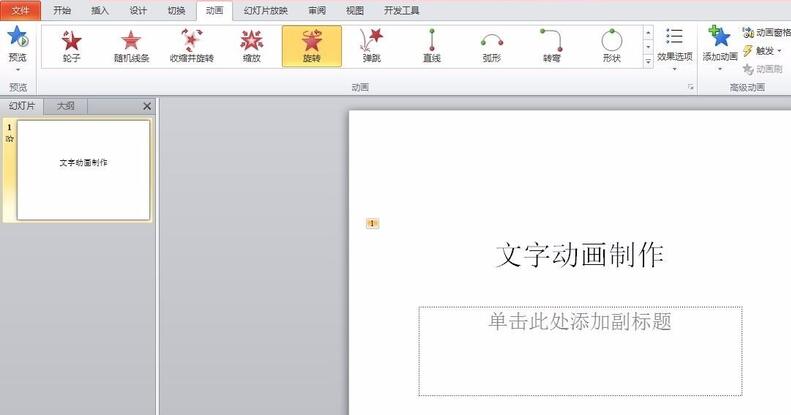The image size is (791, 415).
Task: Choose the Turns (转弯) motion path
Action: [x=551, y=46]
